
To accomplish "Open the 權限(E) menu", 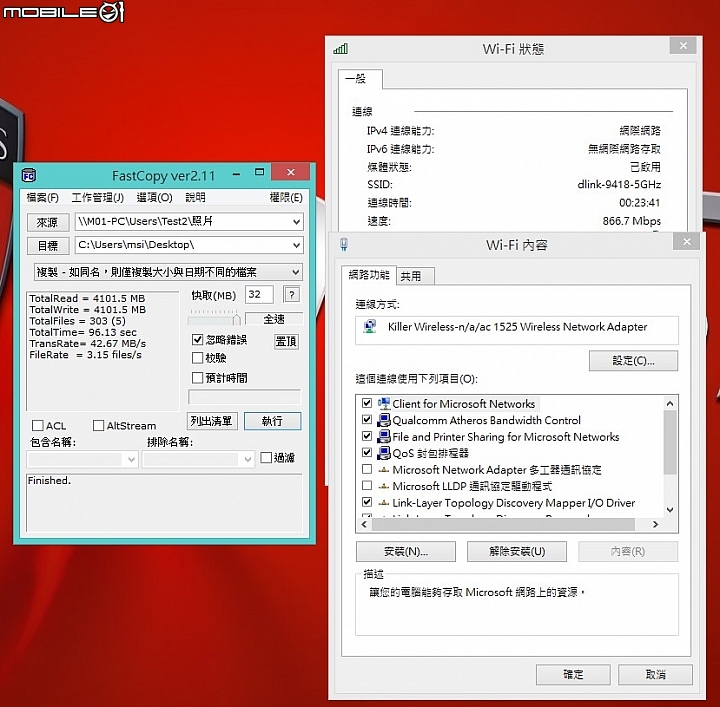I will click(286, 198).
